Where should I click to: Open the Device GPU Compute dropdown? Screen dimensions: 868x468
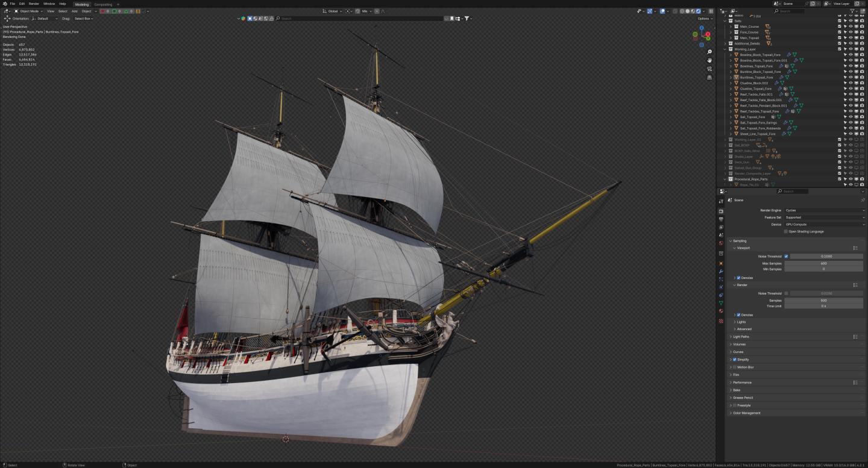(825, 224)
